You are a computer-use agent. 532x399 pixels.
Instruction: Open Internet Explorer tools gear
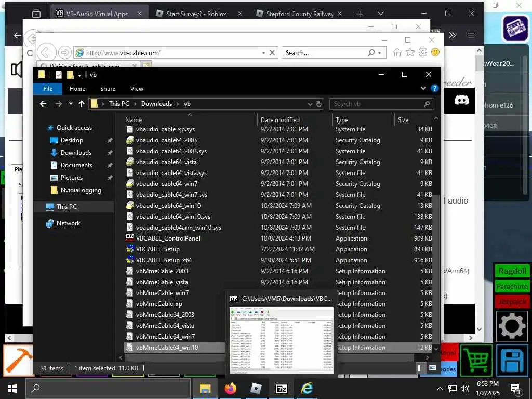422,52
